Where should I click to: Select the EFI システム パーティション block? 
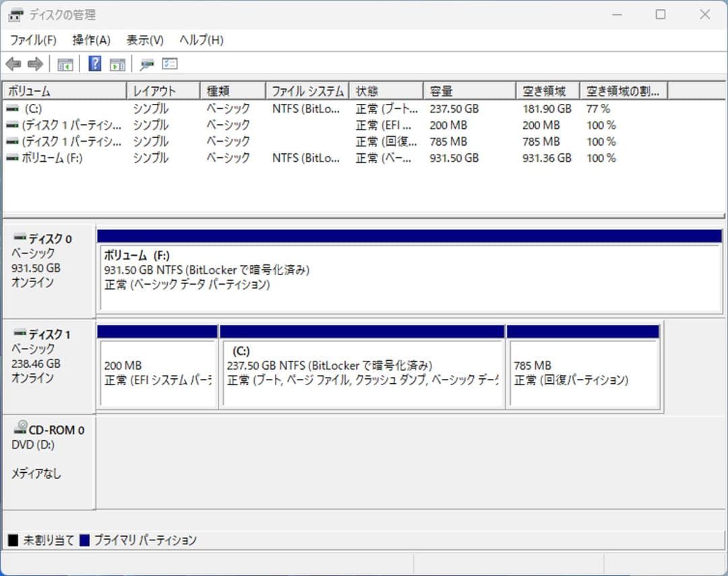click(156, 368)
